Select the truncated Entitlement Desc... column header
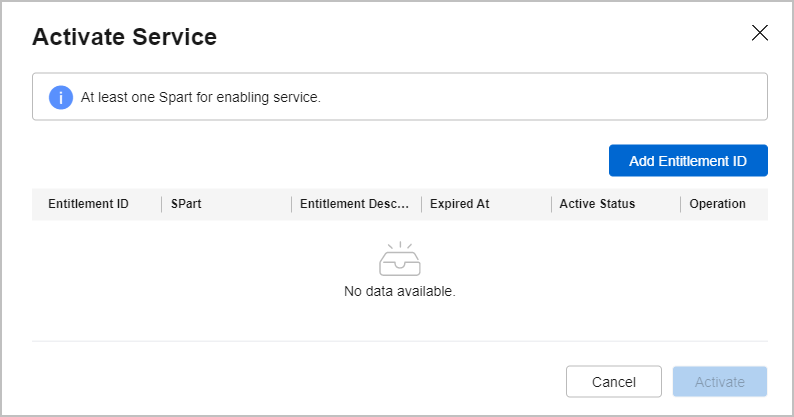Screen dimensions: 794x417 coord(354,204)
